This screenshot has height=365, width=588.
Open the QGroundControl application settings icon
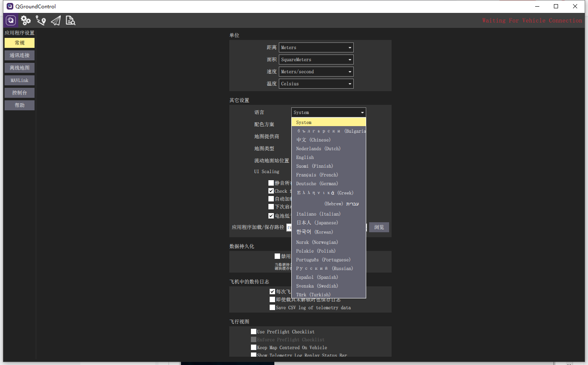(11, 20)
